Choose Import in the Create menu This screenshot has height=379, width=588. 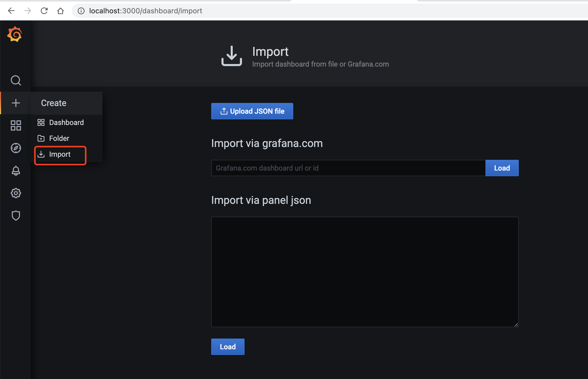pyautogui.click(x=60, y=154)
